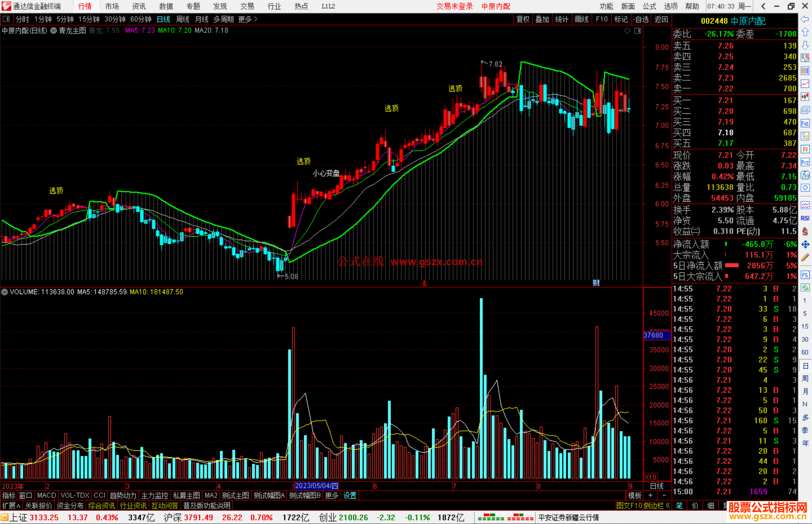The height and width of the screenshot is (524, 812).
Task: Toggle the VOLUME panel collapse circle
Action: pos(5,292)
